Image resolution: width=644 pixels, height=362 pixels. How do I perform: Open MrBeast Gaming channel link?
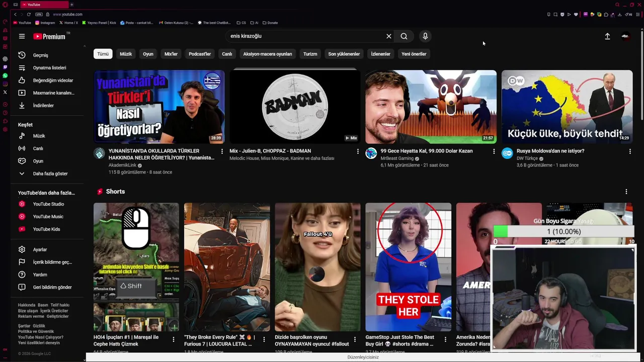coord(397,158)
